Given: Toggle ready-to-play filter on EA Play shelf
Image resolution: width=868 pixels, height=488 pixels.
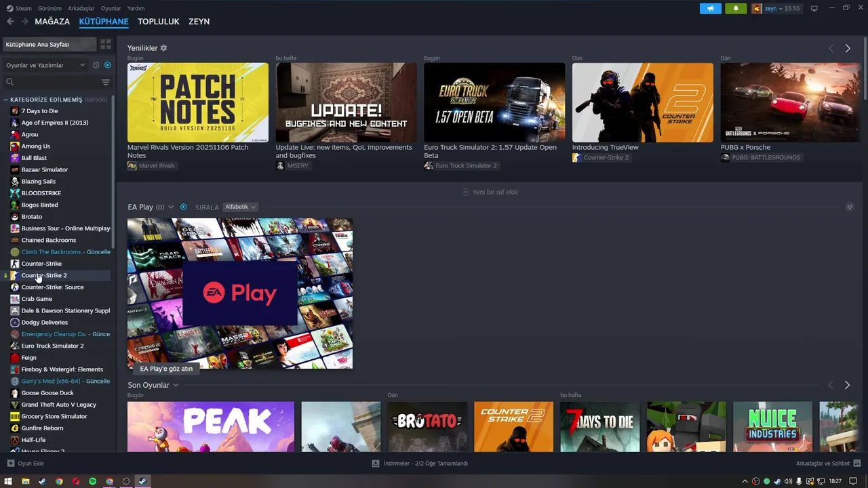Looking at the screenshot, I should click(x=183, y=207).
